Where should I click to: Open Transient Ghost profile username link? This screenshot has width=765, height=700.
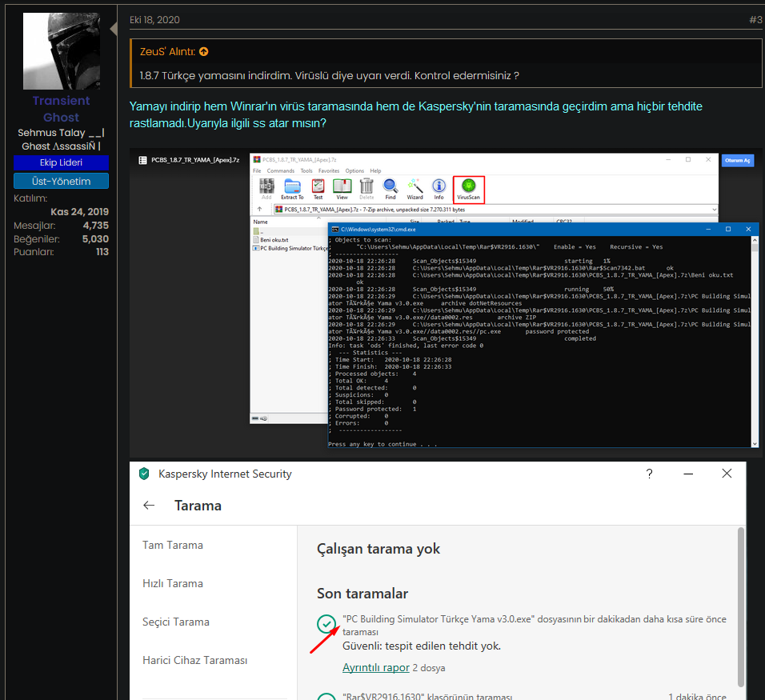tap(61, 109)
